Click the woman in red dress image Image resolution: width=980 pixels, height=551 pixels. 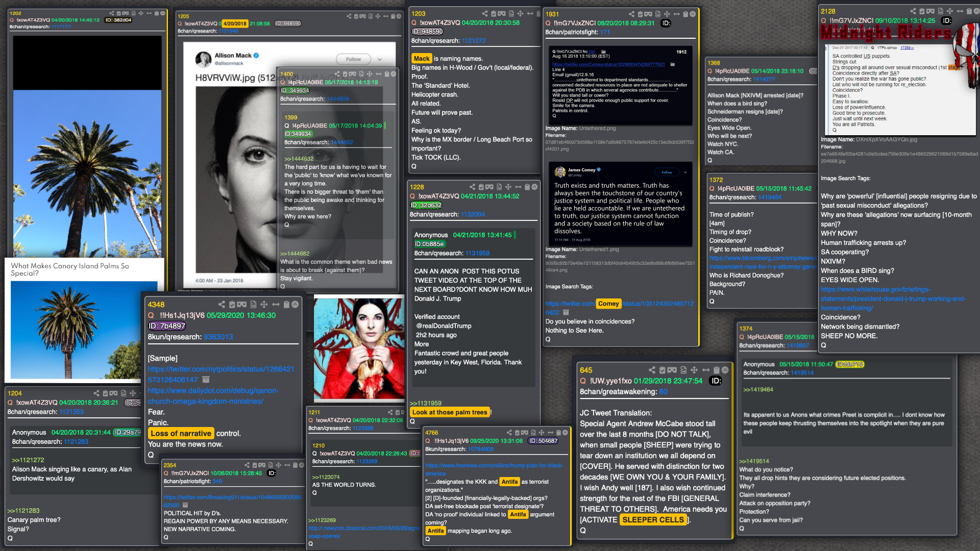click(359, 348)
